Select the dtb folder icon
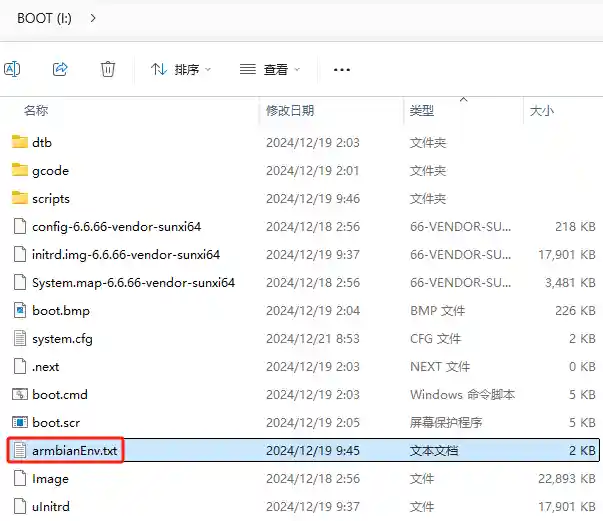 tap(20, 142)
